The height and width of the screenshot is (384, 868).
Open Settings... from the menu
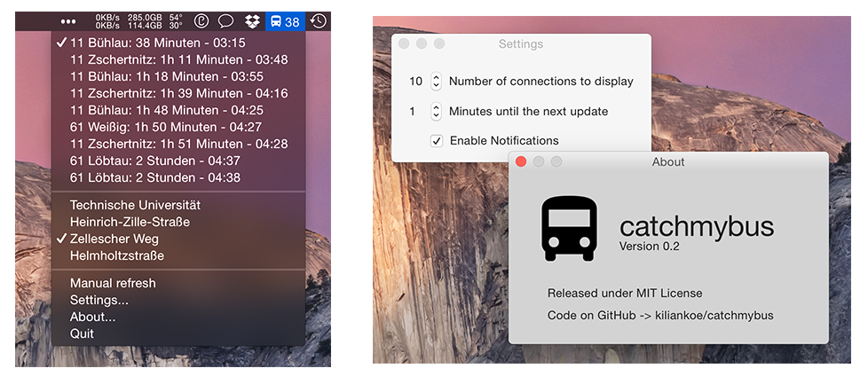(x=178, y=300)
